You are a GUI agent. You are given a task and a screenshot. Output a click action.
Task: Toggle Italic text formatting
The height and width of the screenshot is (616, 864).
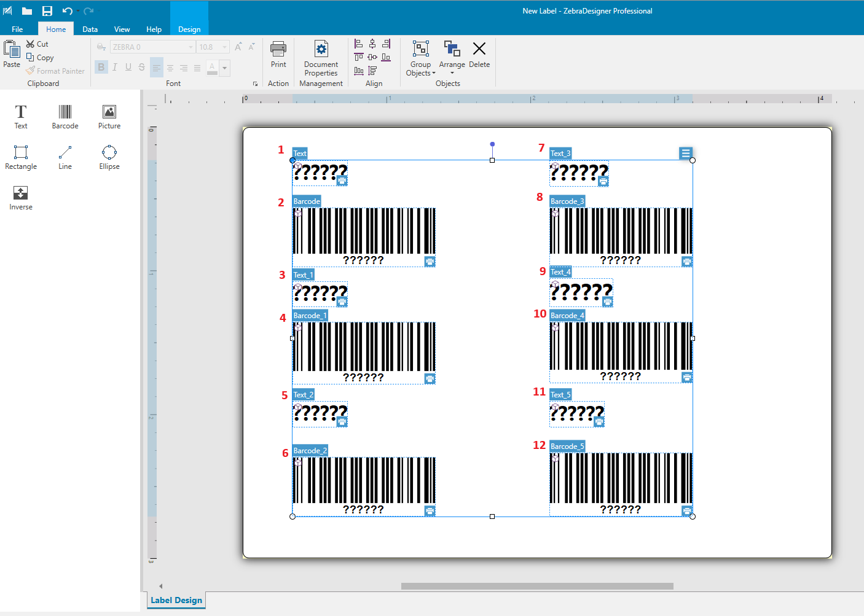coord(115,68)
